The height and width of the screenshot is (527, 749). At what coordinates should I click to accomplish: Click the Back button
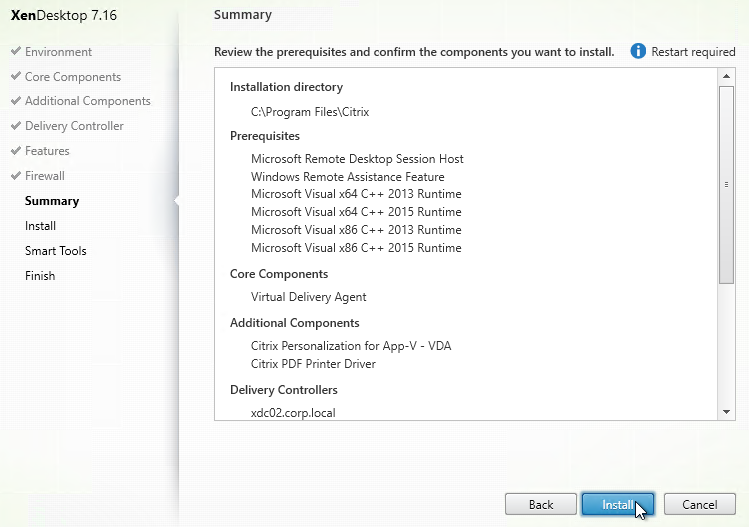[x=540, y=505]
